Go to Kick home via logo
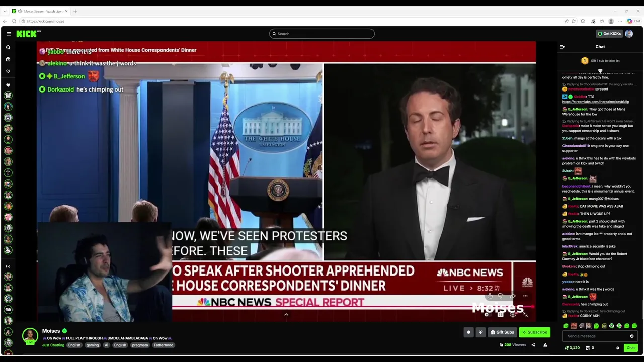The width and height of the screenshot is (644, 362). (28, 34)
